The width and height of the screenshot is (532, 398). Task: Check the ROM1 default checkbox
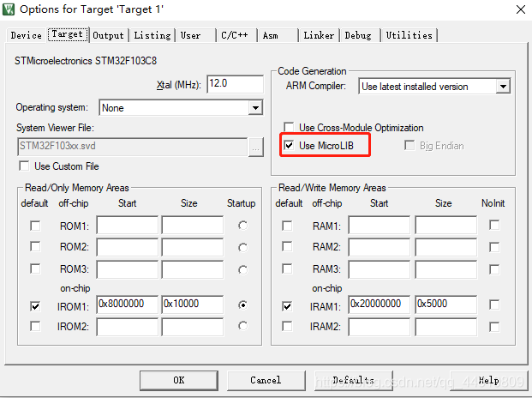(x=35, y=226)
